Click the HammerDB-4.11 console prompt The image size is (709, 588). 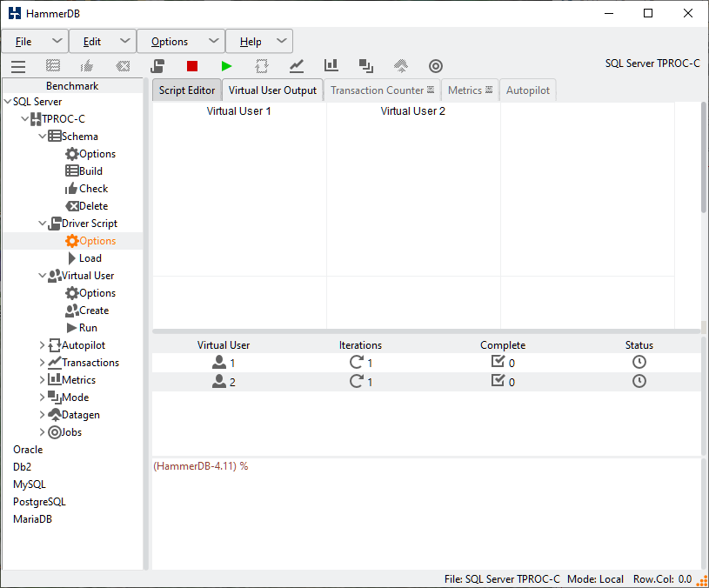[x=200, y=466]
